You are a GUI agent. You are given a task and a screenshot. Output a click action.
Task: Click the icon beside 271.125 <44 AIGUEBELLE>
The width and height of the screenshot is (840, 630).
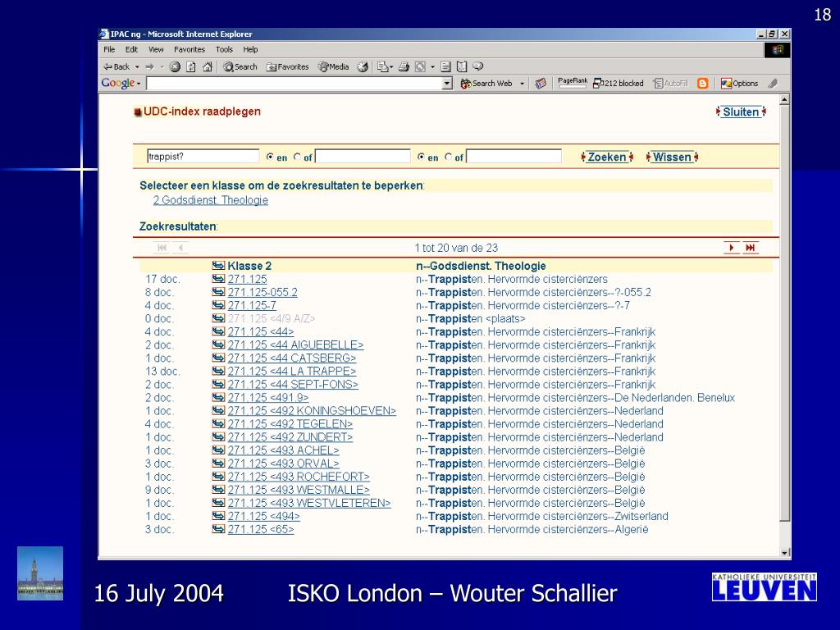point(218,345)
